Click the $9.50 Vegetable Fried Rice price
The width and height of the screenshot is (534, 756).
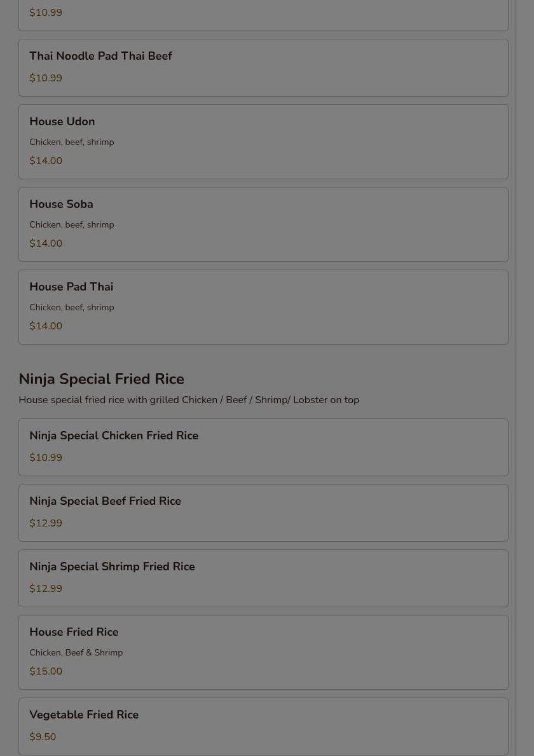coord(43,737)
